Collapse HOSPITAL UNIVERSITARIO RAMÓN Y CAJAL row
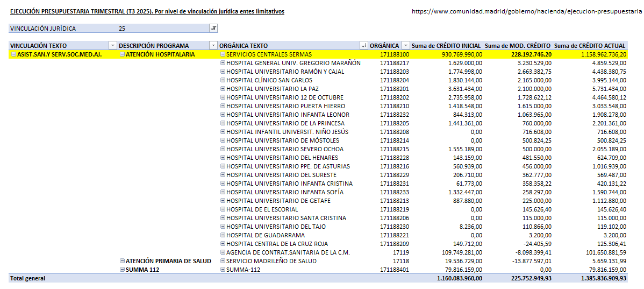Image resolution: width=644 pixels, height=289 pixels. pyautogui.click(x=223, y=72)
